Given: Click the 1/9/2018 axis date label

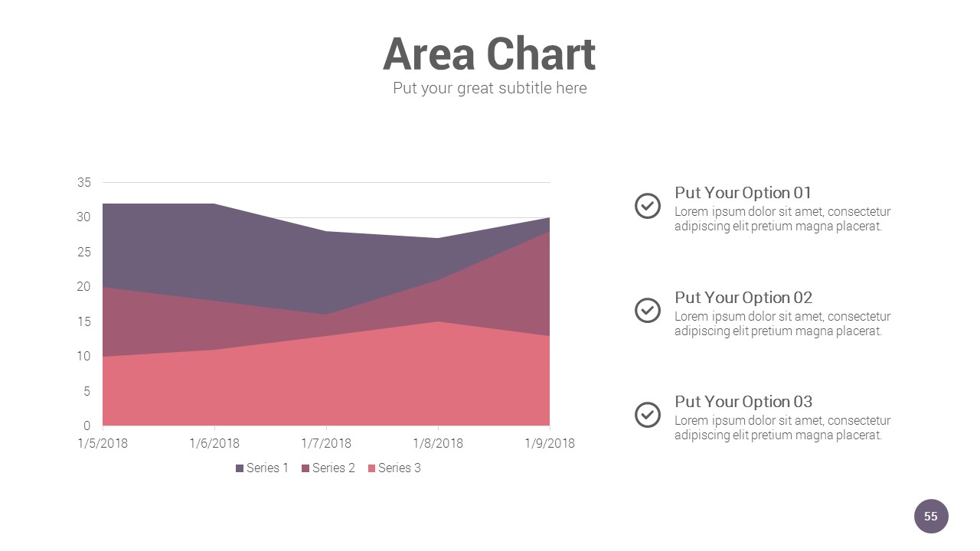Looking at the screenshot, I should click(550, 443).
